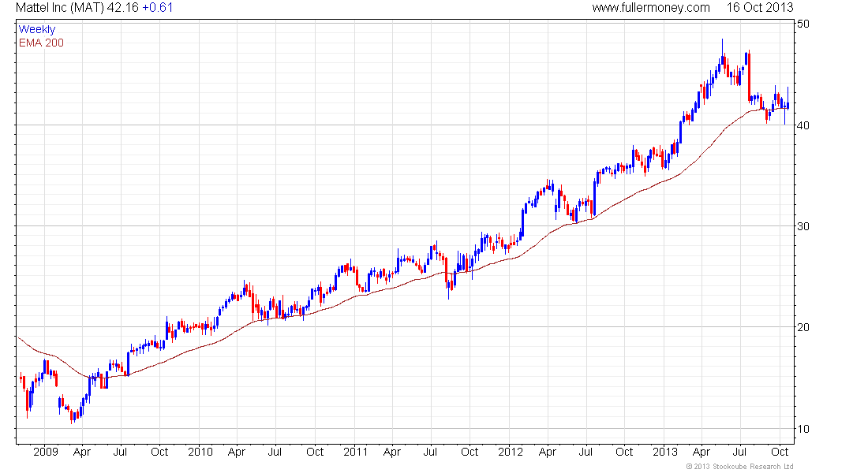Click the 20 price axis label
This screenshot has width=868, height=473.
tap(803, 327)
